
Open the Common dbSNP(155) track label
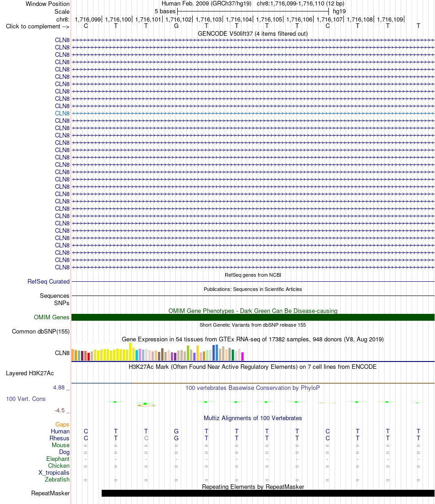(x=41, y=331)
